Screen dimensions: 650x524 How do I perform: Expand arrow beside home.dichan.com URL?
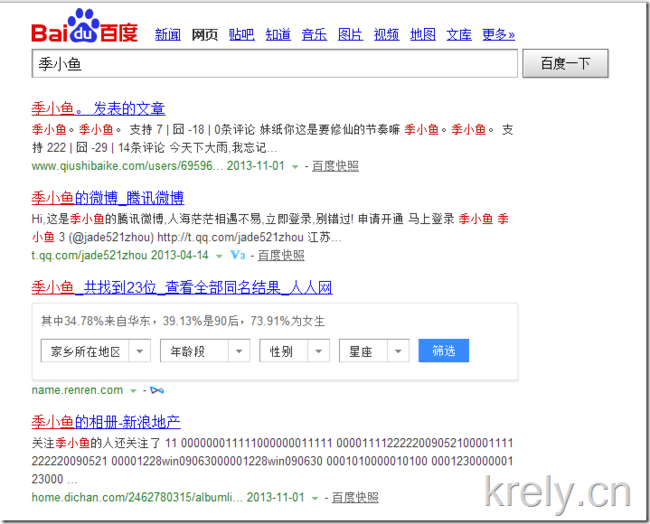pos(315,498)
